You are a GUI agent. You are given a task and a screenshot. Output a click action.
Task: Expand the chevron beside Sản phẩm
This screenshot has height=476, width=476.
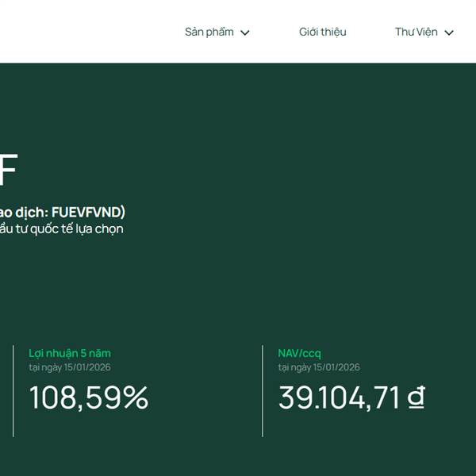click(x=245, y=33)
